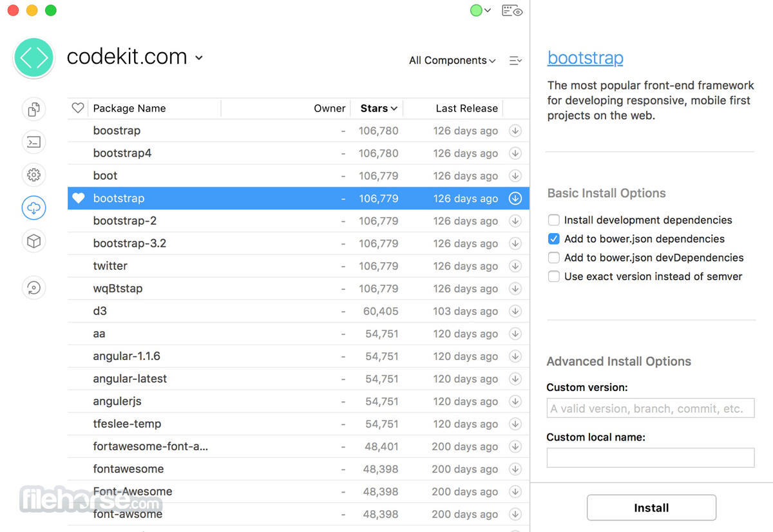Select the cloud download packages icon
The height and width of the screenshot is (532, 773).
(34, 207)
